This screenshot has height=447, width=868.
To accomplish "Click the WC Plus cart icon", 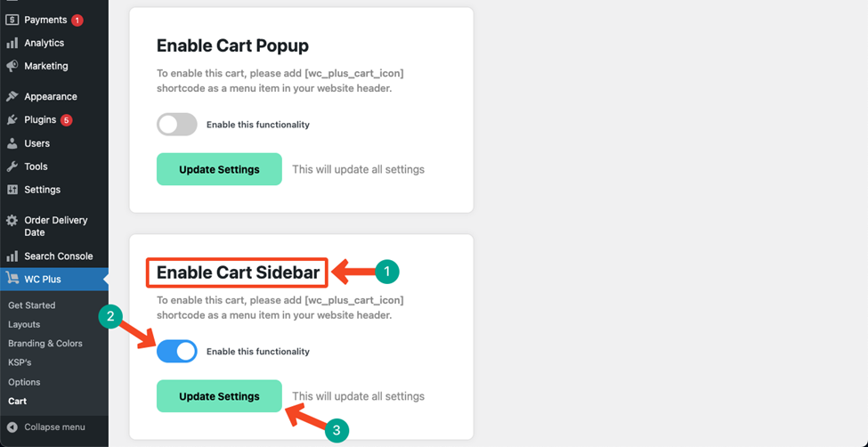I will point(12,280).
